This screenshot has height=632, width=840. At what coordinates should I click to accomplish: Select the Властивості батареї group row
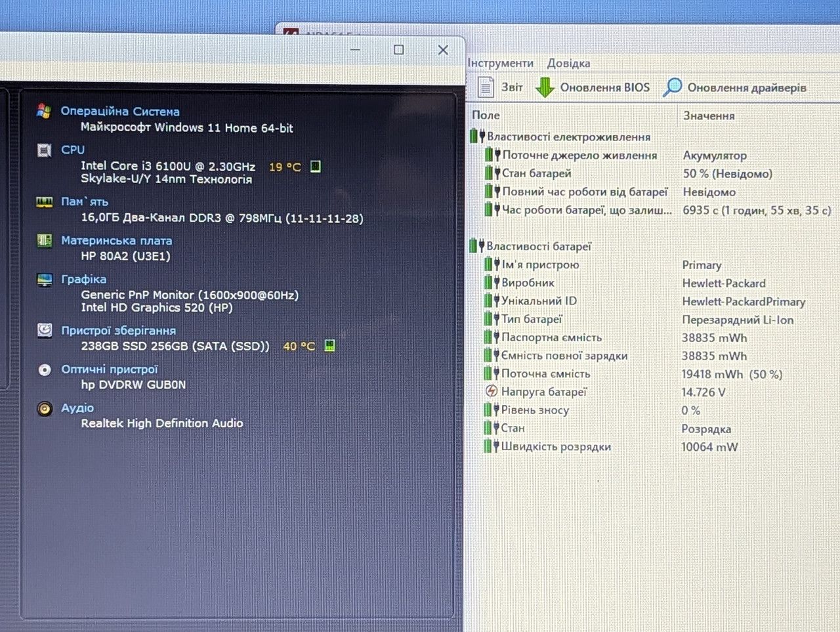539,246
